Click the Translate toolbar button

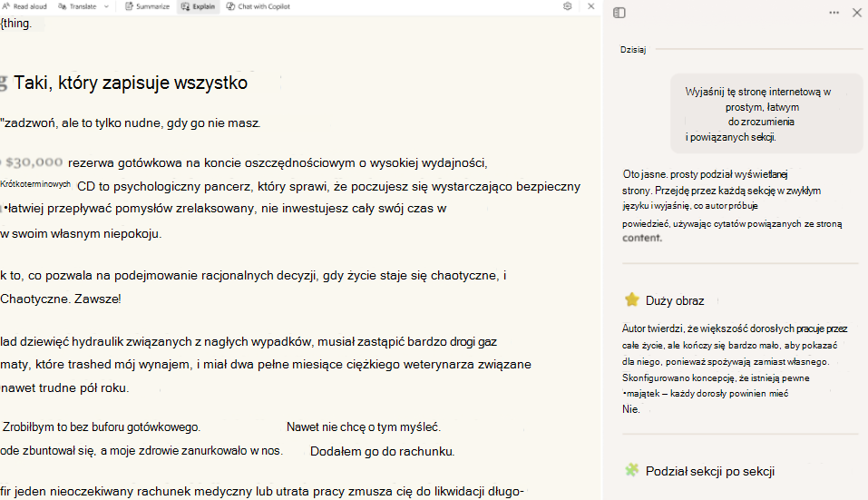[x=77, y=6]
